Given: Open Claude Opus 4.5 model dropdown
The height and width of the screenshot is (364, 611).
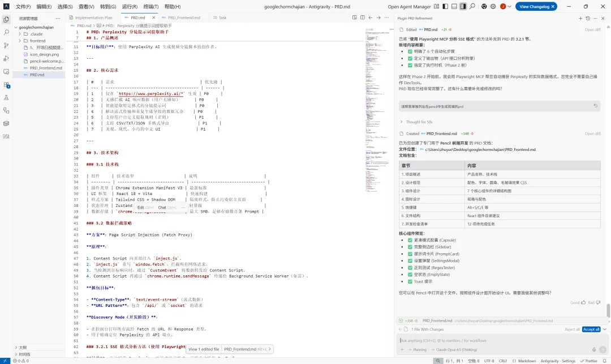Looking at the screenshot, I should click(x=454, y=350).
